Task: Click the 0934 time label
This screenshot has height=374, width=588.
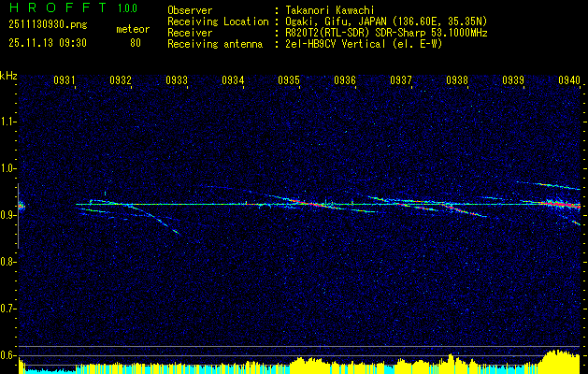Action: (233, 79)
